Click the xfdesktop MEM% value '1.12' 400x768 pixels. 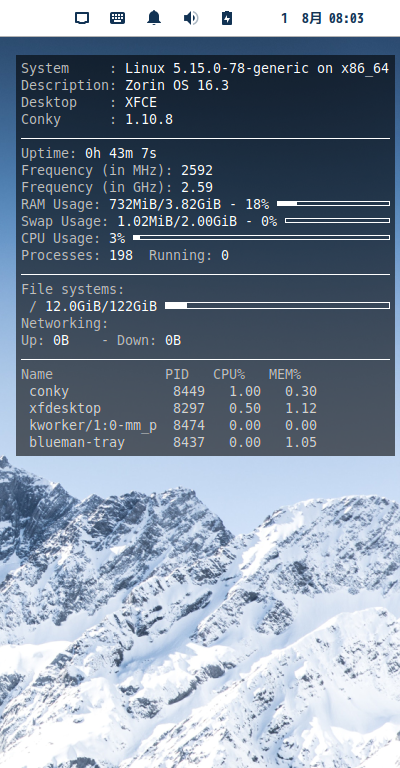pyautogui.click(x=301, y=408)
